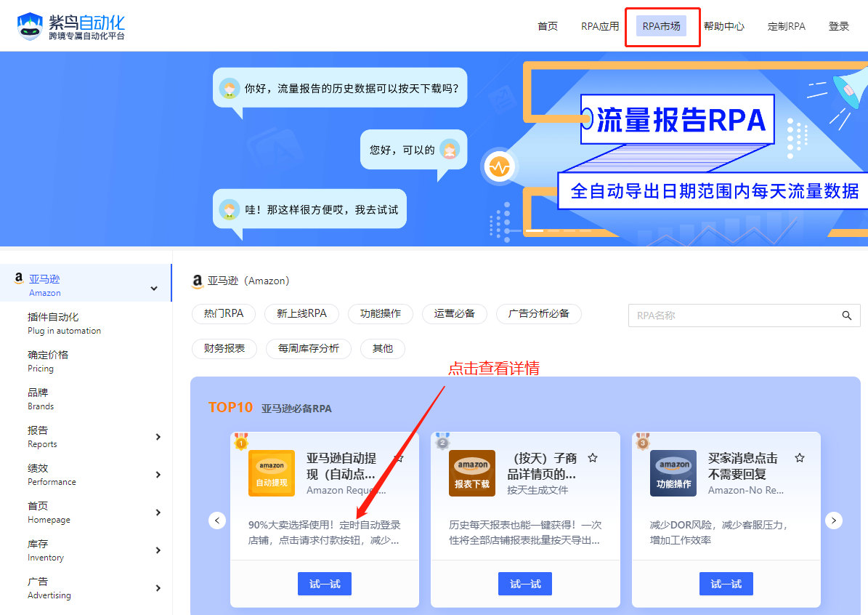Open 定制RPA navigation item
This screenshot has width=868, height=615.
pos(786,26)
